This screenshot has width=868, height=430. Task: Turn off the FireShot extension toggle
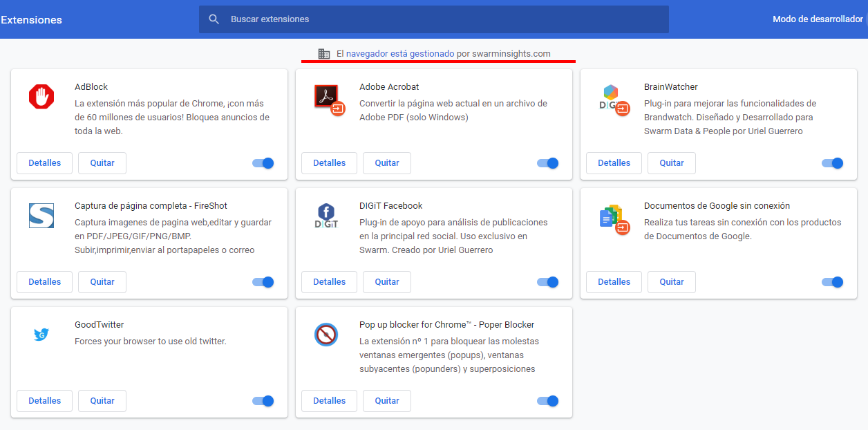click(263, 282)
